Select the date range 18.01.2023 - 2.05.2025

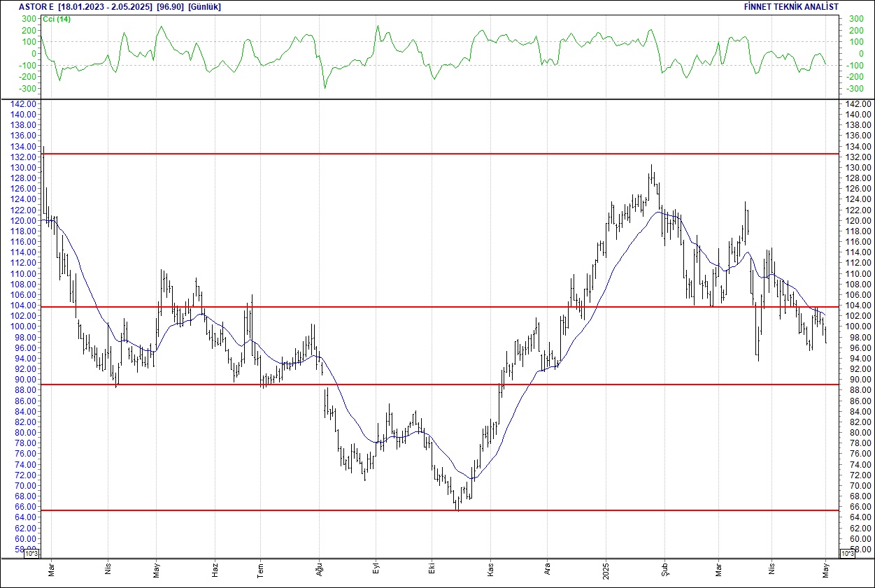tap(106, 6)
